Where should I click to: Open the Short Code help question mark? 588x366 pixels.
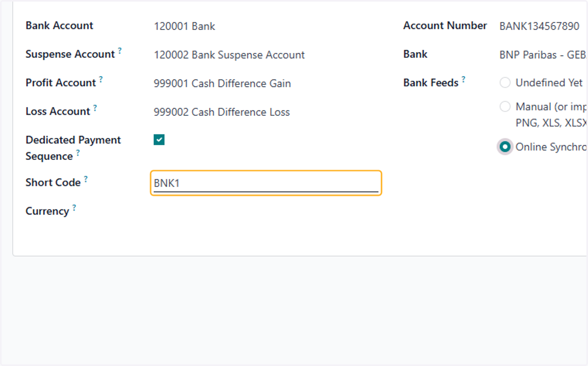[86, 179]
